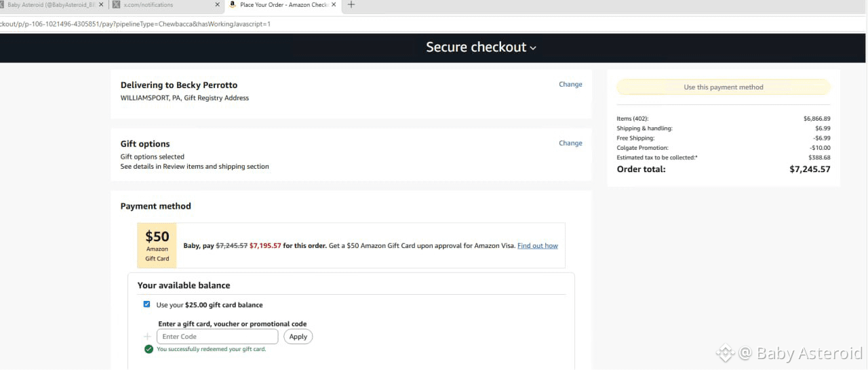Click the green success checkmark icon
Screen dimensions: 868x370
pyautogui.click(x=149, y=349)
